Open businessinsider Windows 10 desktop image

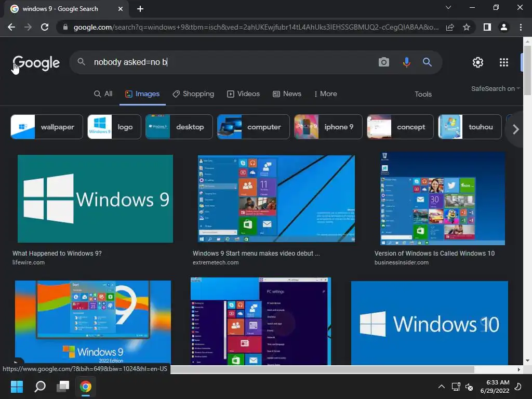tap(443, 198)
